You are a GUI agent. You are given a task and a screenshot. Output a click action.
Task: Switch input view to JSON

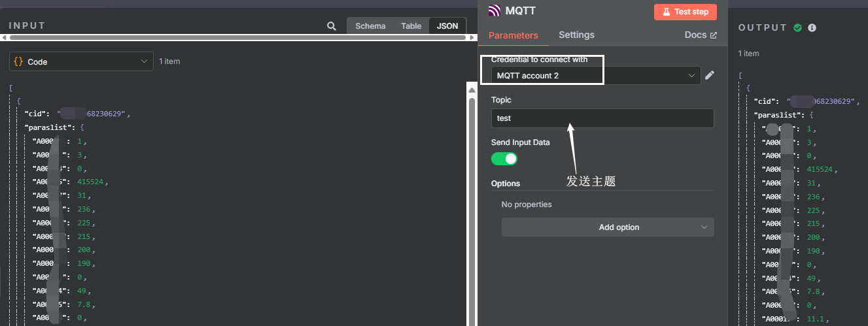coord(447,26)
